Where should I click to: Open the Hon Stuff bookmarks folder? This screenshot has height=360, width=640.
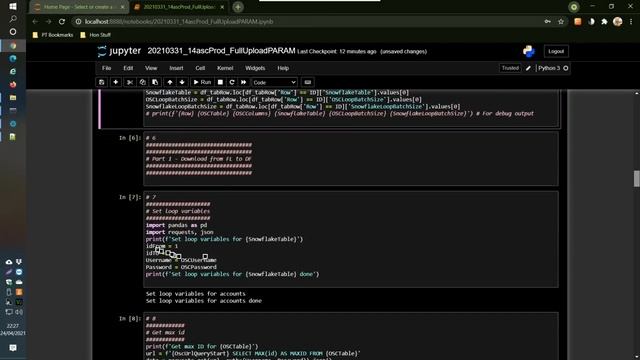coord(96,35)
